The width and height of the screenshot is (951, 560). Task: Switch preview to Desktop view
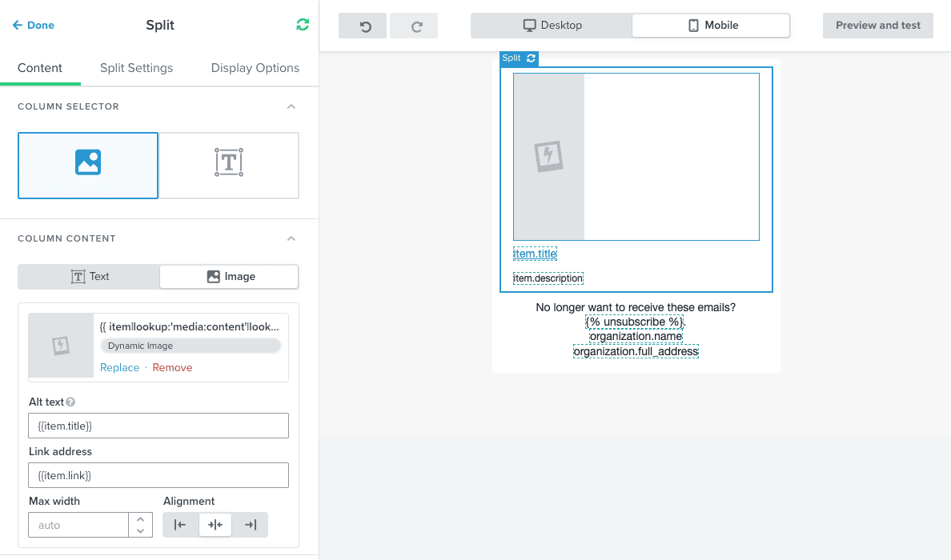coord(552,26)
